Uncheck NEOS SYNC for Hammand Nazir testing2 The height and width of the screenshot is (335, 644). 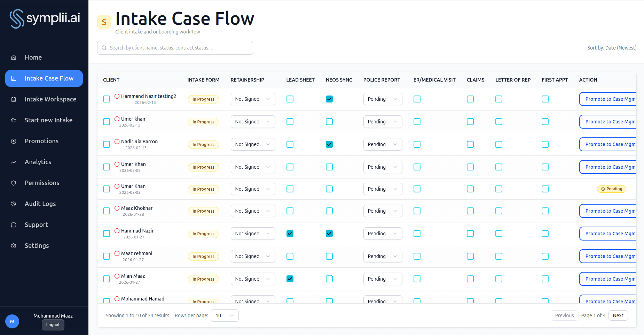[x=329, y=99]
